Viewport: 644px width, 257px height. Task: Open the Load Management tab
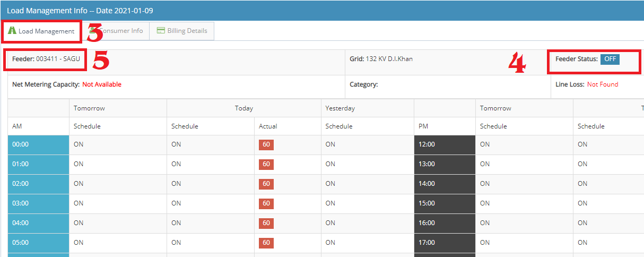coord(41,31)
